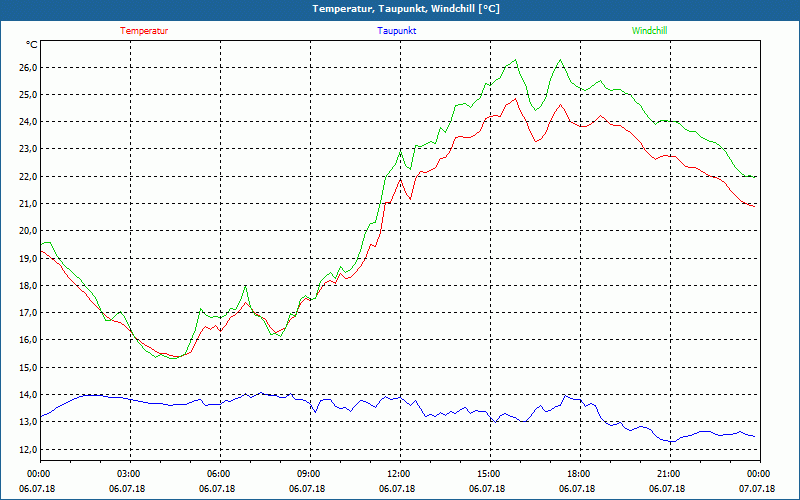
Task: Click the 18,0 y-axis value
Action: pos(28,285)
